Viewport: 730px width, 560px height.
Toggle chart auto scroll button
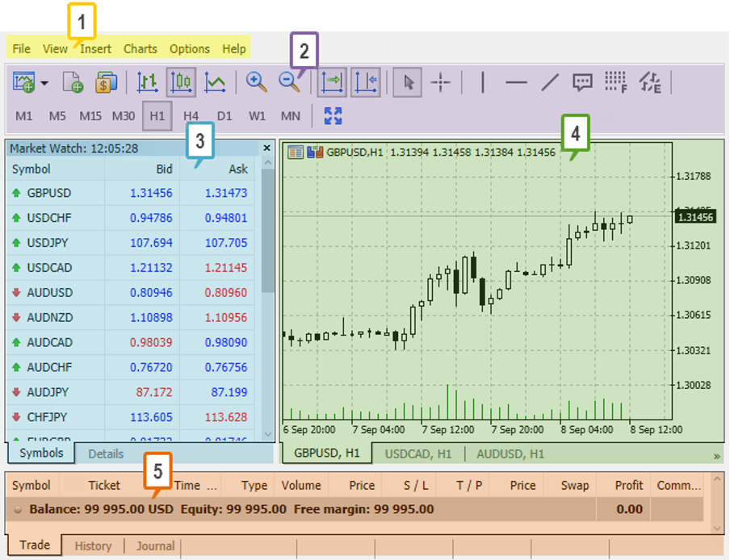[x=332, y=82]
